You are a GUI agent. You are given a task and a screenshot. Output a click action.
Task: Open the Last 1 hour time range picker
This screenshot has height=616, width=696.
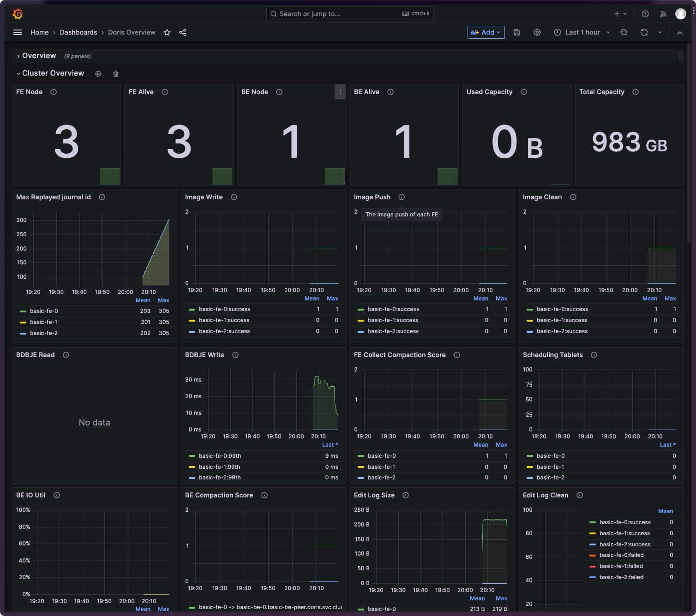click(582, 32)
